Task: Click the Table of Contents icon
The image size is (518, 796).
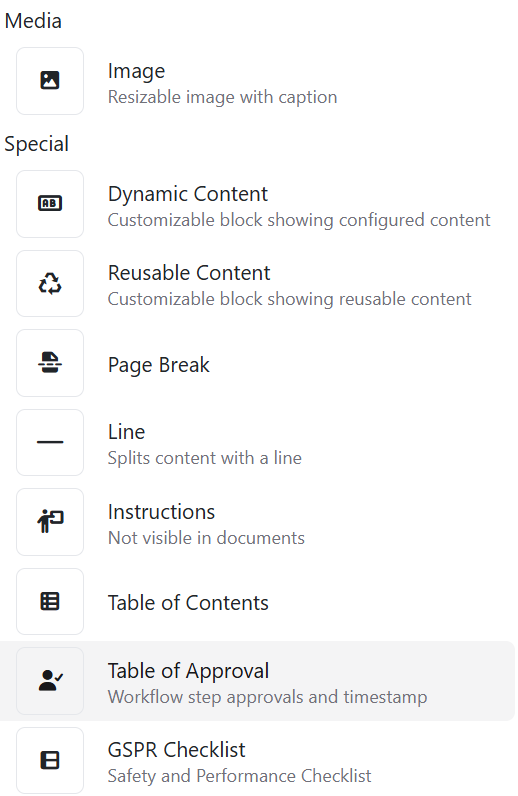Action: pyautogui.click(x=50, y=602)
